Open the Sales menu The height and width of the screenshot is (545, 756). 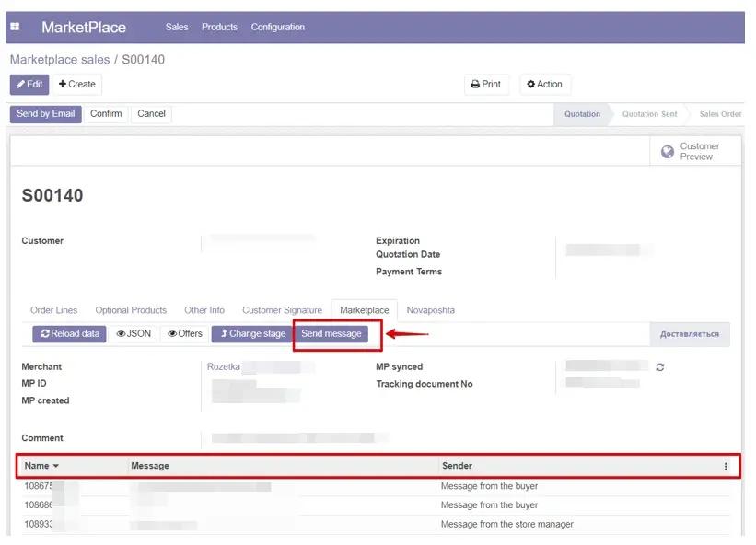[x=176, y=27]
